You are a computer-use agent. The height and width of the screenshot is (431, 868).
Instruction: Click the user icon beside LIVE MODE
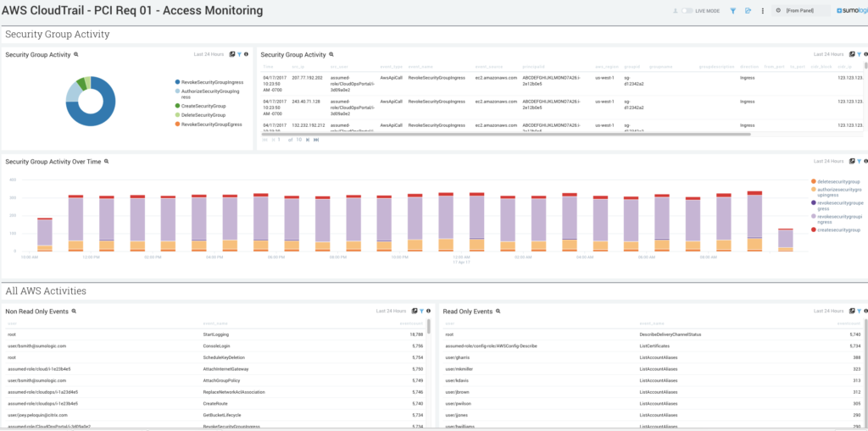[676, 10]
